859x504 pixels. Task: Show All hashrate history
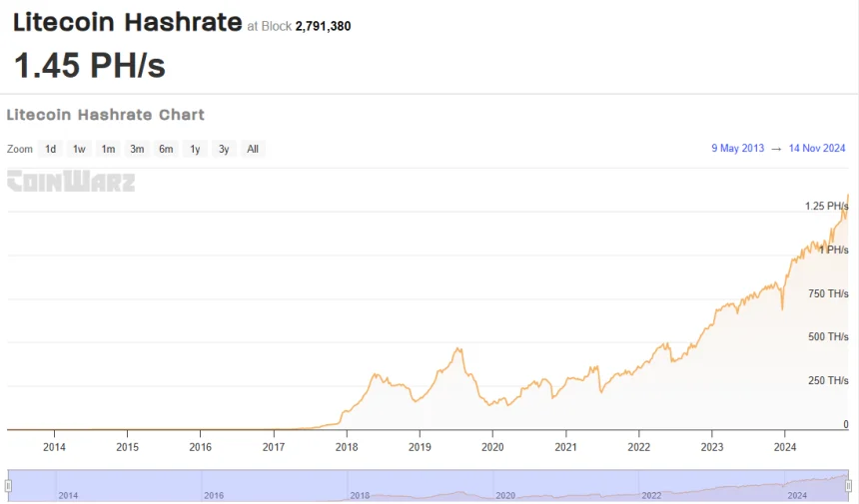[x=253, y=149]
